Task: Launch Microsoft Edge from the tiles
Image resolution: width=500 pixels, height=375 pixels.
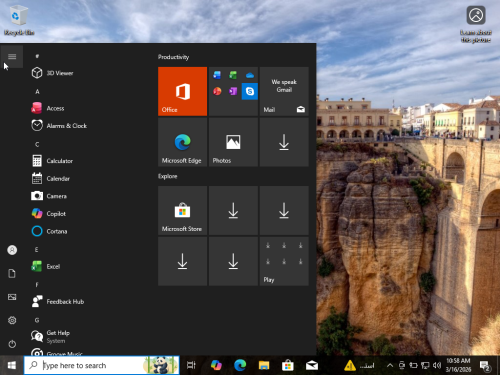Action: pos(182,142)
